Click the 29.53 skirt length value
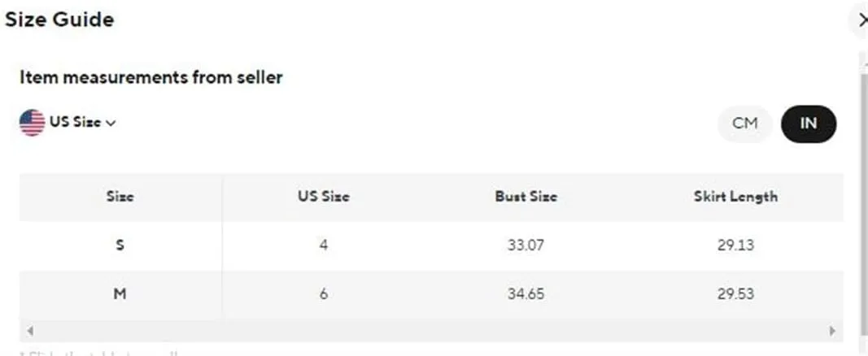This screenshot has height=356, width=868. pos(735,293)
